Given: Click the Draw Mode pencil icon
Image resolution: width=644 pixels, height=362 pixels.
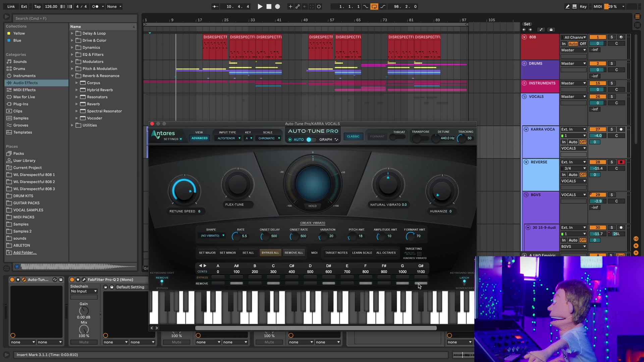Looking at the screenshot, I should (567, 6).
